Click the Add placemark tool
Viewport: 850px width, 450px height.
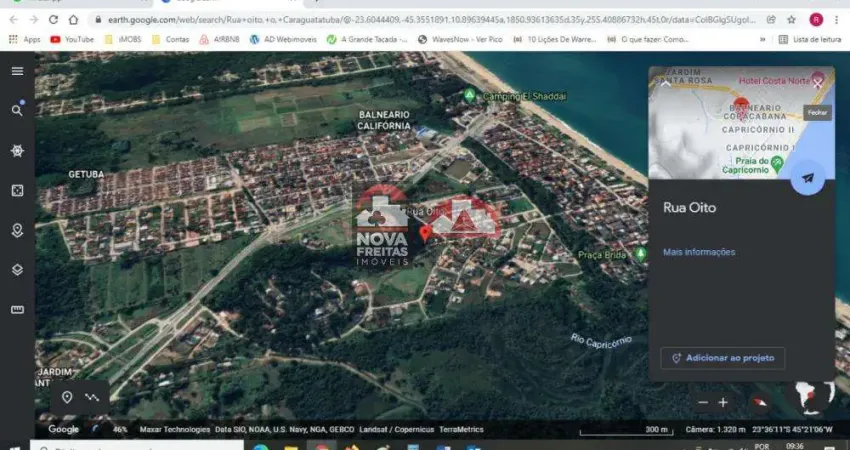(x=67, y=397)
